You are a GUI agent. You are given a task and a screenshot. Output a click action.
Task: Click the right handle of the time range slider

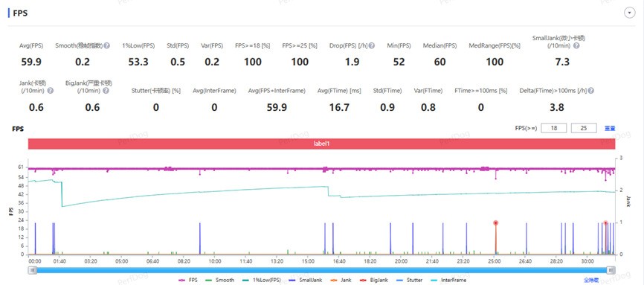tap(611, 270)
